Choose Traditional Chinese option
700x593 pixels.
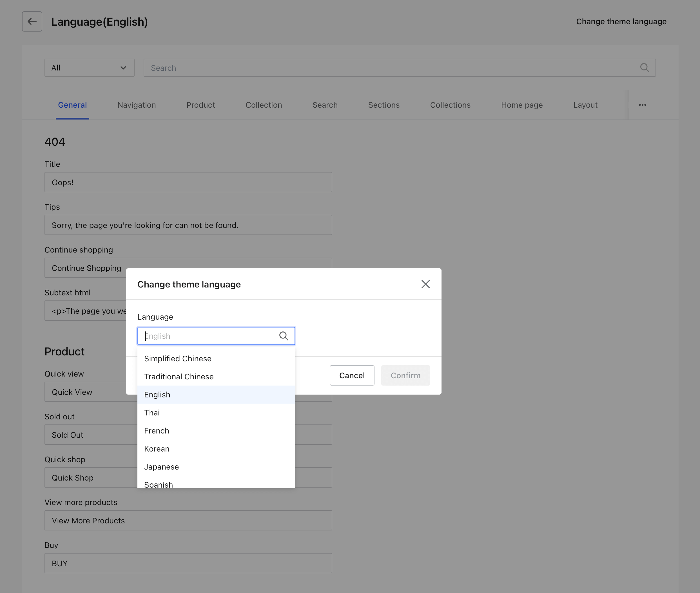point(179,377)
